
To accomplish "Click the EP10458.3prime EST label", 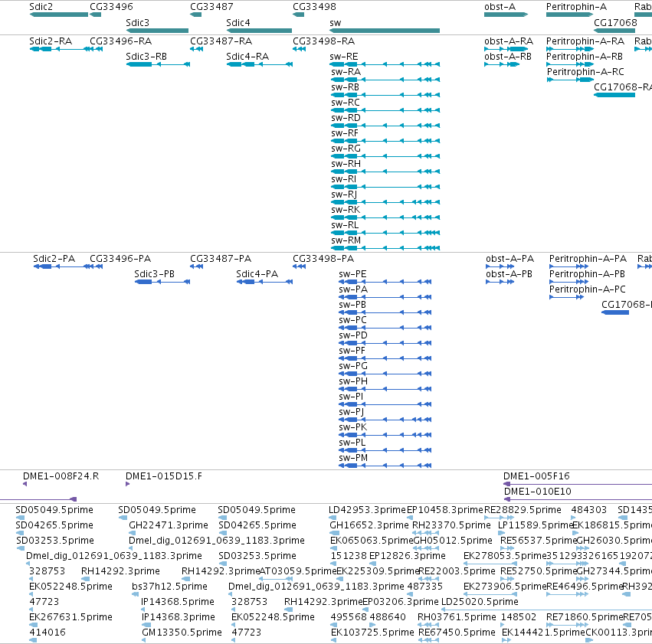I will pyautogui.click(x=445, y=510).
